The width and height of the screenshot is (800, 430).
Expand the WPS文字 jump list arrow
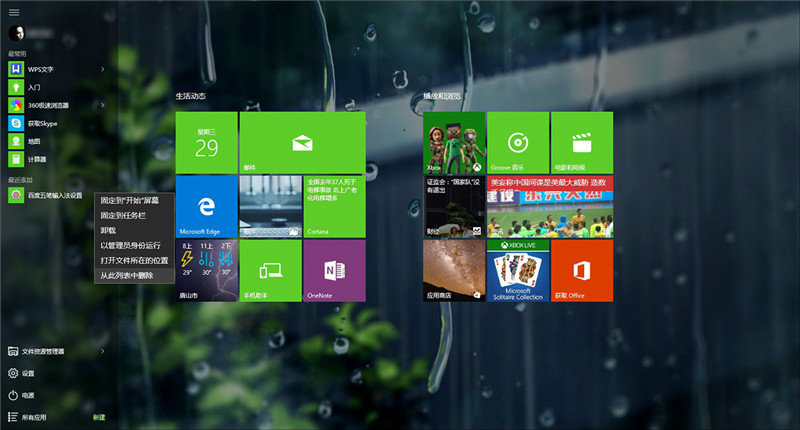pos(103,69)
